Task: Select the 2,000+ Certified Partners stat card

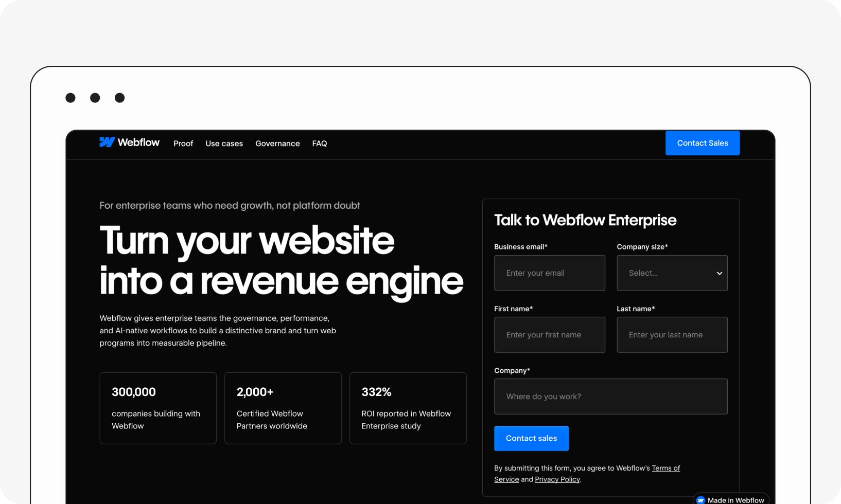Action: (283, 408)
